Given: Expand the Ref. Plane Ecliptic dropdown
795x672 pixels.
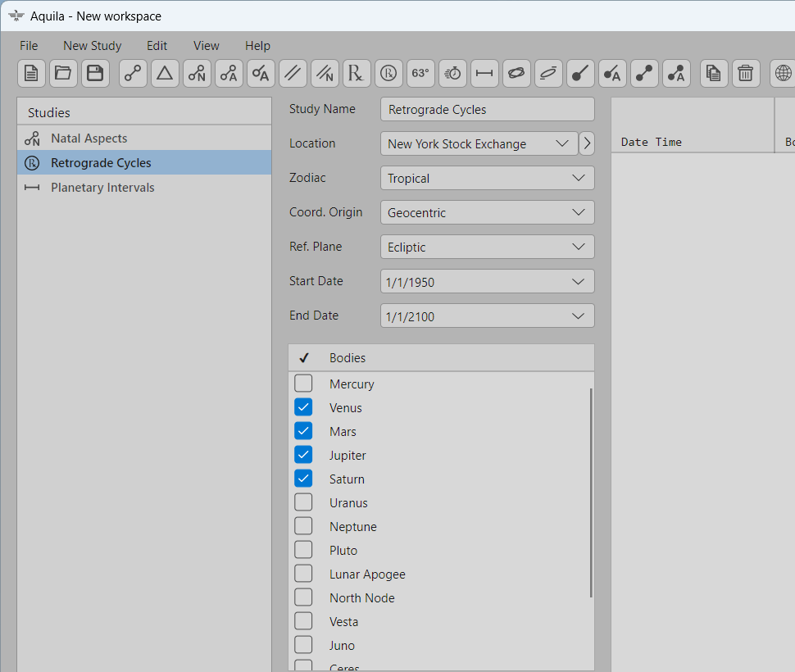Looking at the screenshot, I should point(487,247).
